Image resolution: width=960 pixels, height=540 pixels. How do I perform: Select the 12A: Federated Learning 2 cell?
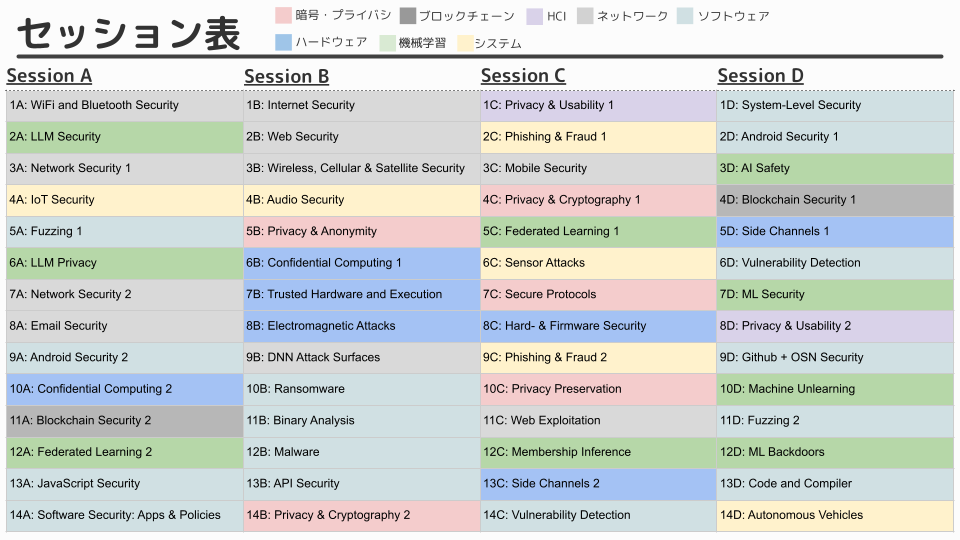(125, 452)
